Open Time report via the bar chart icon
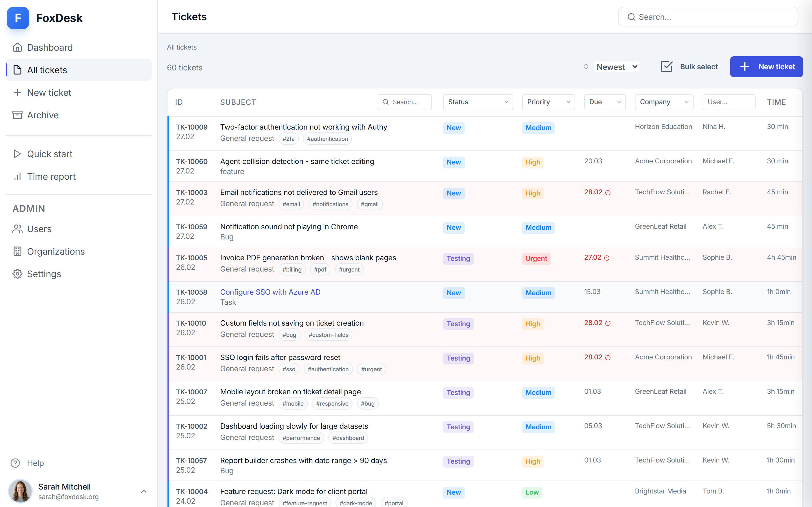This screenshot has width=812, height=507. [x=17, y=176]
